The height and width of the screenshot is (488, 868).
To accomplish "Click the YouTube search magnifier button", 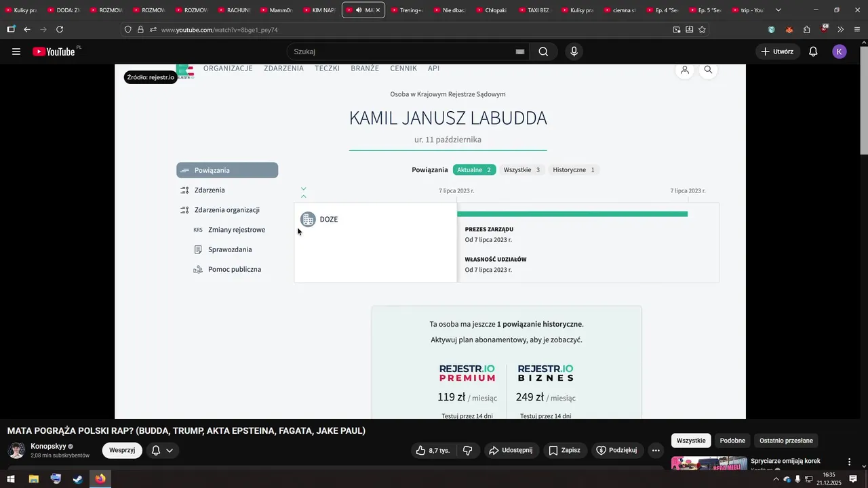I will click(x=543, y=52).
